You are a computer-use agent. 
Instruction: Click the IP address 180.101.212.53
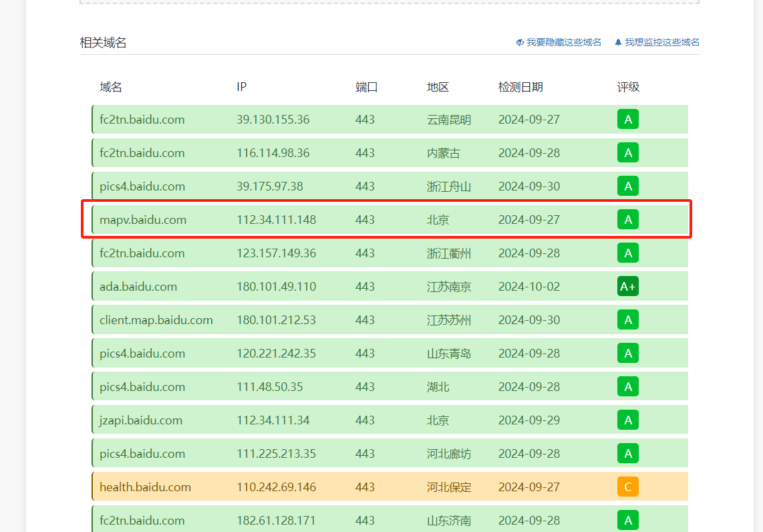277,319
